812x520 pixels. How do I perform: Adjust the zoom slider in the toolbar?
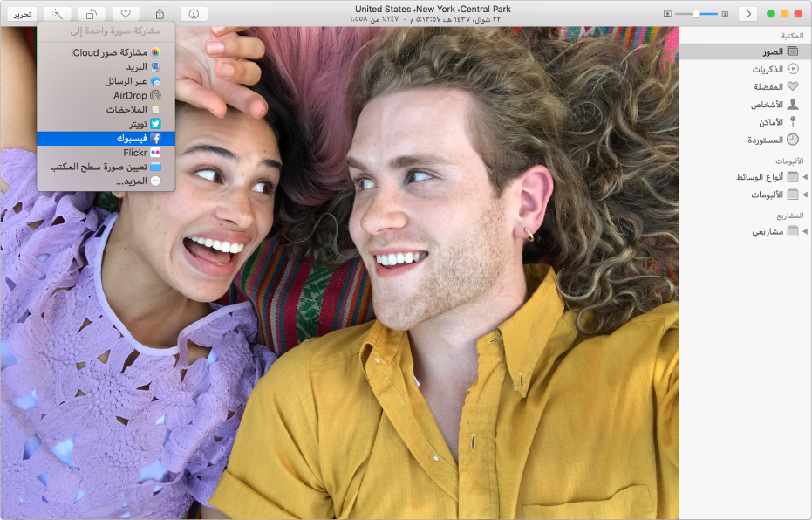click(x=696, y=14)
